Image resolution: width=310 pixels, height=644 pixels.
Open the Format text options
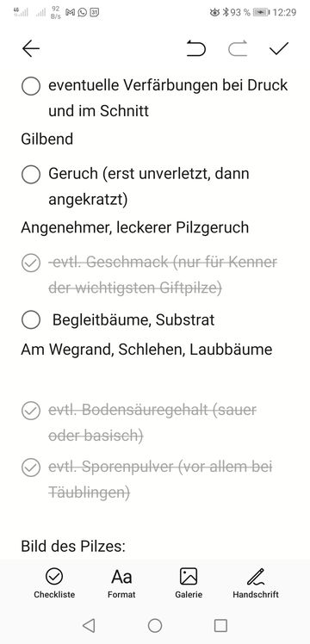coord(121,583)
